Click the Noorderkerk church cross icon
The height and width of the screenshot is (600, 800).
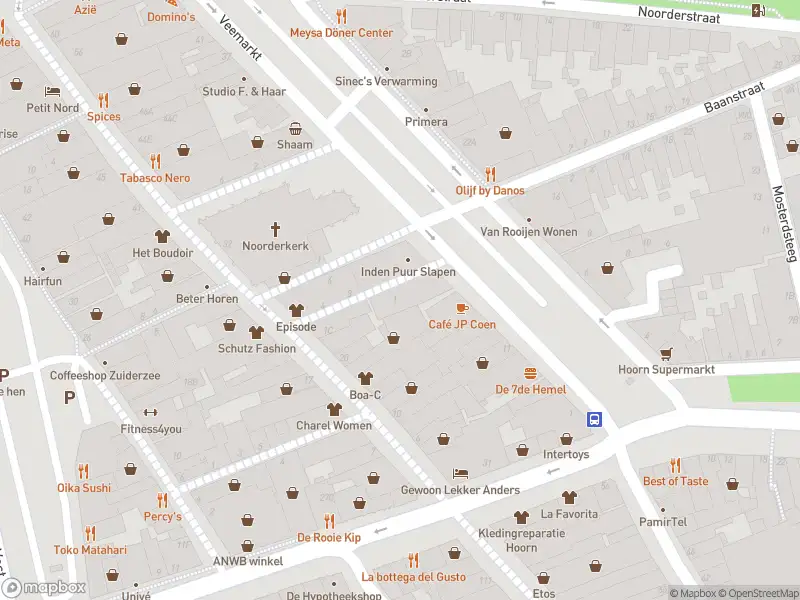(x=276, y=230)
